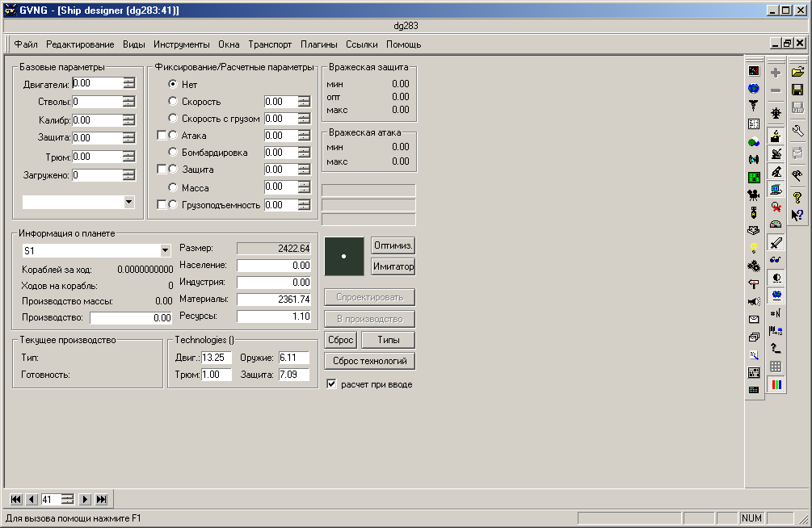
Task: Open the empty dropdown under Загружено
Action: tap(129, 202)
